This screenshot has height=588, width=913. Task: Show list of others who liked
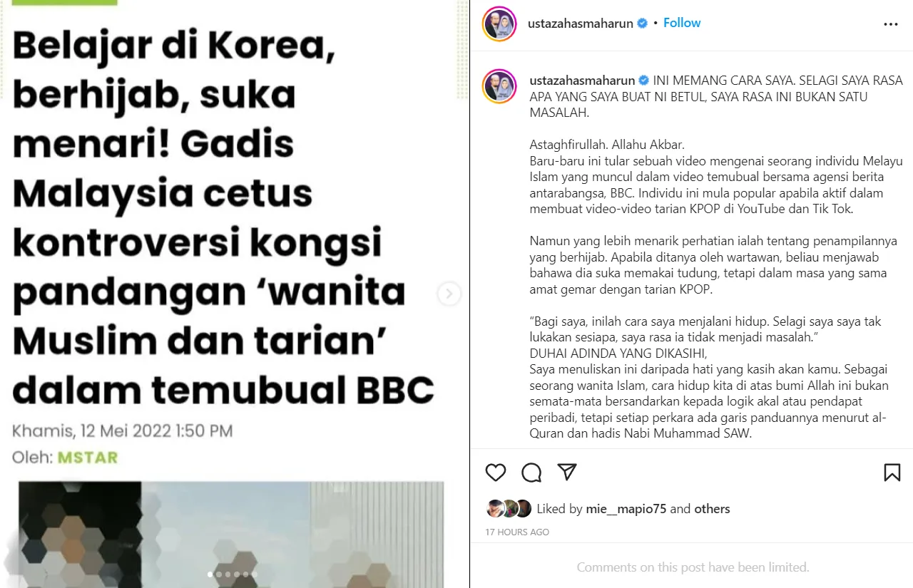point(712,509)
